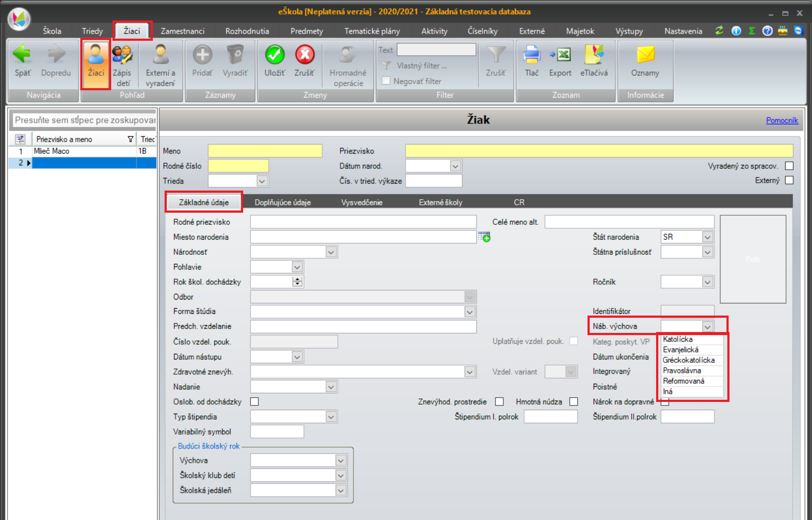
Task: Open the Triedy menu
Action: (x=92, y=31)
